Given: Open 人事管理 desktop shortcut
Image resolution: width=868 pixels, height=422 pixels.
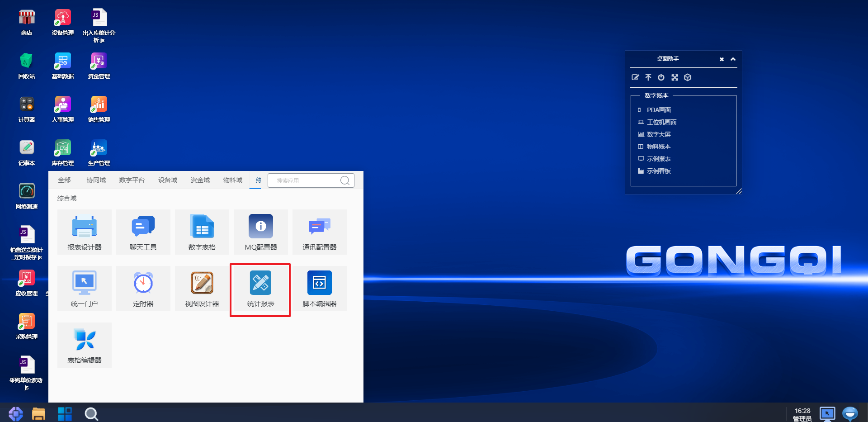Looking at the screenshot, I should pos(63,109).
